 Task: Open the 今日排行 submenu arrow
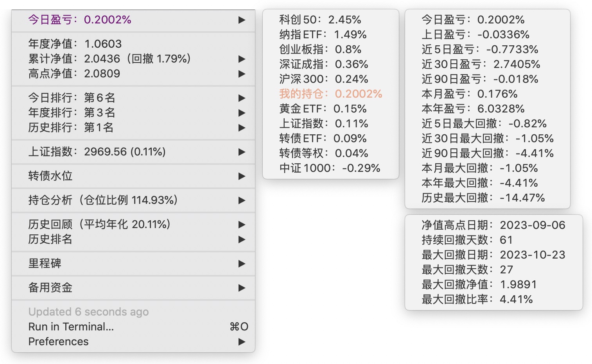242,98
